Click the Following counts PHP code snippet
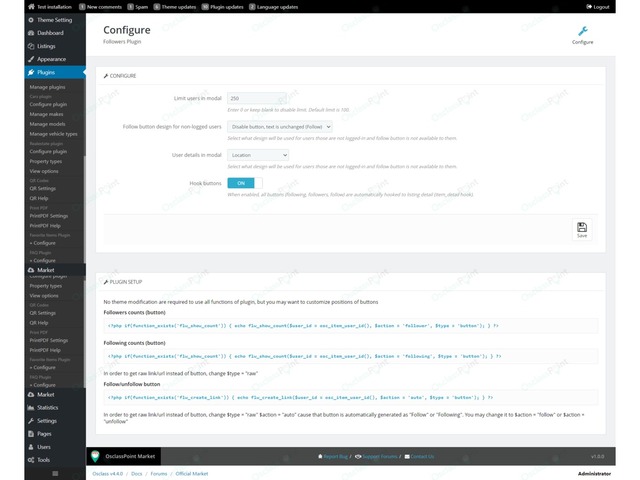Screen dimensions: 640x480 click(x=351, y=356)
